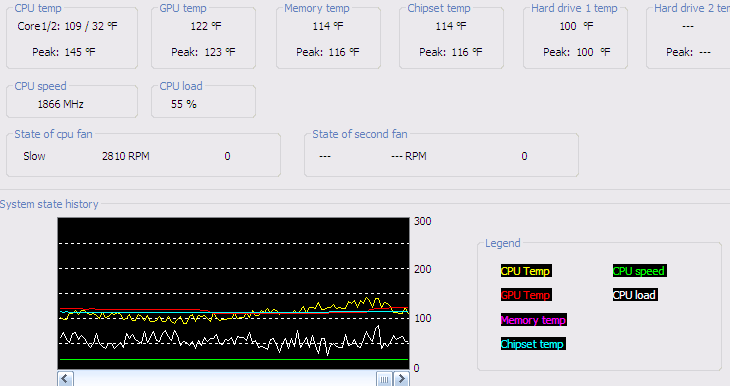Click the red GPU Temp legend label

(526, 295)
